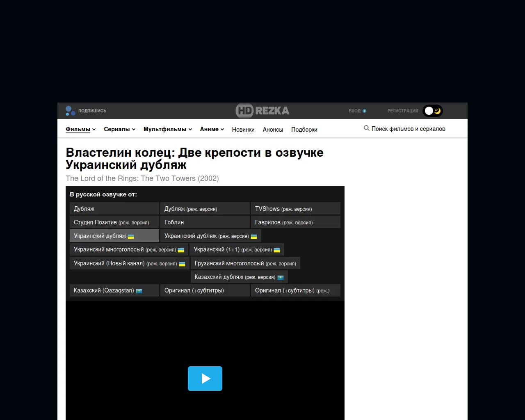
Task: Select the active Украинский дубляж option
Action: click(x=114, y=236)
